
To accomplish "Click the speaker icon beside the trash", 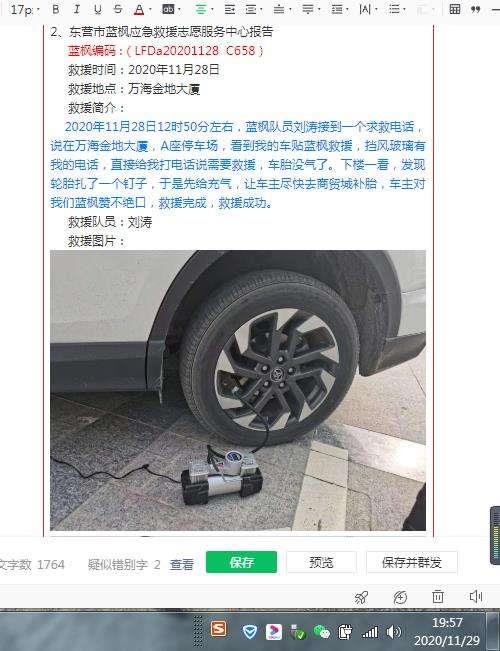I will tap(475, 597).
